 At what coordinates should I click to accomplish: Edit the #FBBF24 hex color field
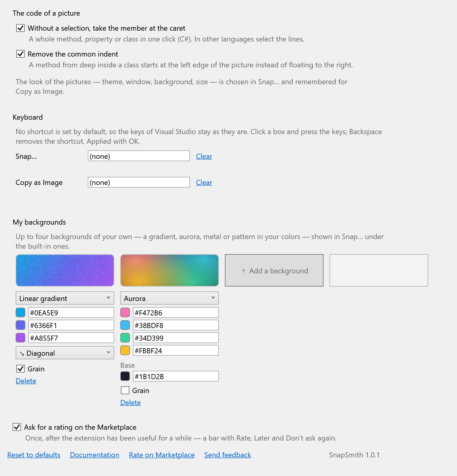pos(176,350)
